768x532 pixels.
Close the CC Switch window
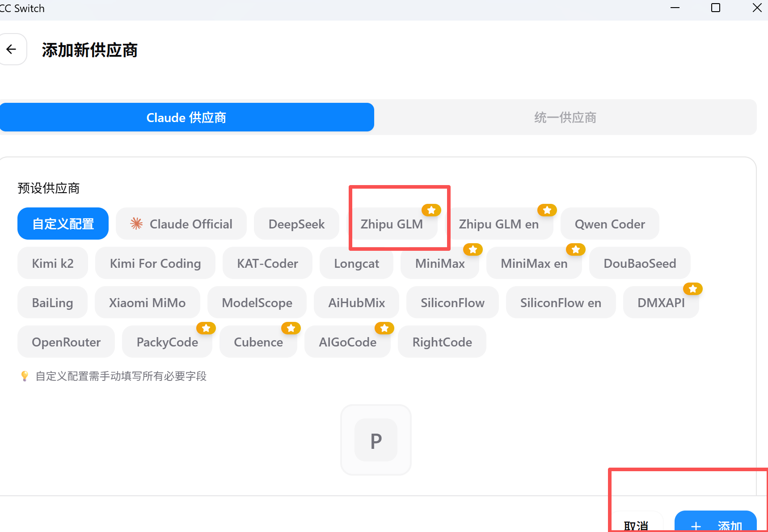click(x=757, y=8)
